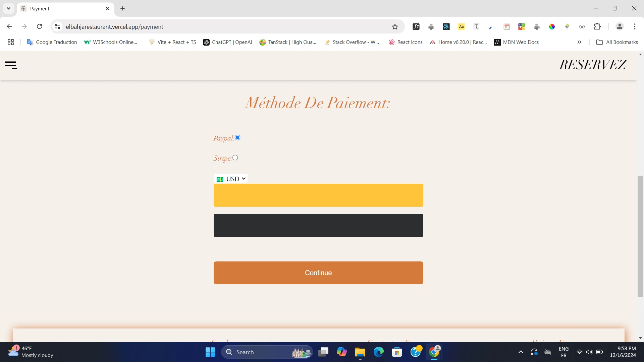Select the Stripe radio button
This screenshot has width=644, height=362.
235,158
